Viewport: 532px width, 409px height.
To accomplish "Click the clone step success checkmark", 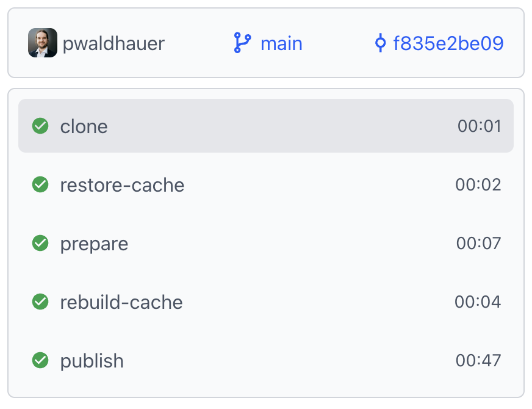I will (x=40, y=126).
